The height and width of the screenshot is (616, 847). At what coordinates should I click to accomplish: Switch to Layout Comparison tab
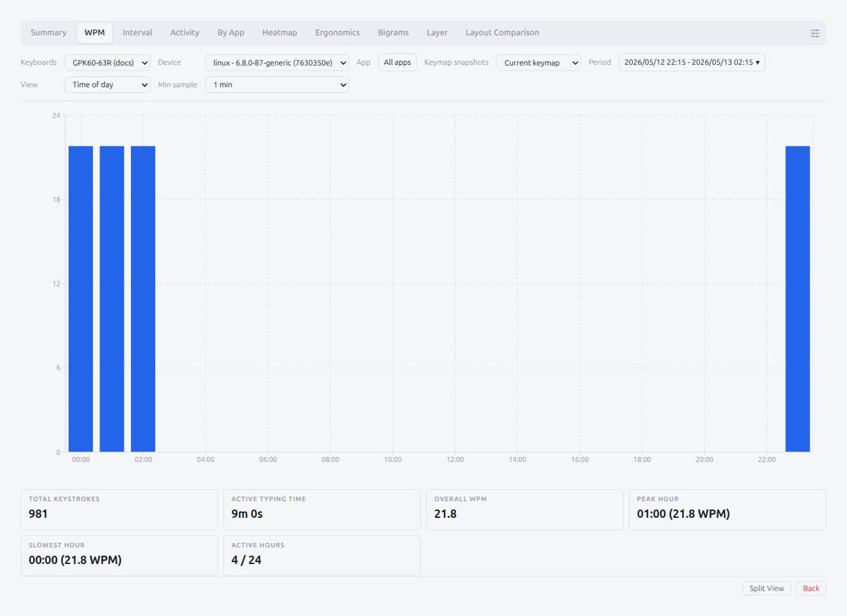(502, 33)
